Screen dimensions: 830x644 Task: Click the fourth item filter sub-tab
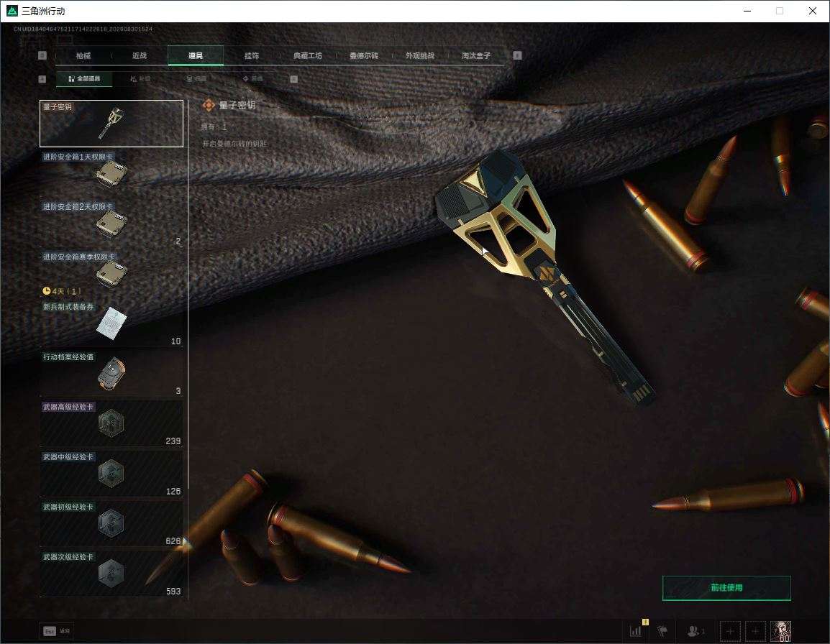coord(252,79)
